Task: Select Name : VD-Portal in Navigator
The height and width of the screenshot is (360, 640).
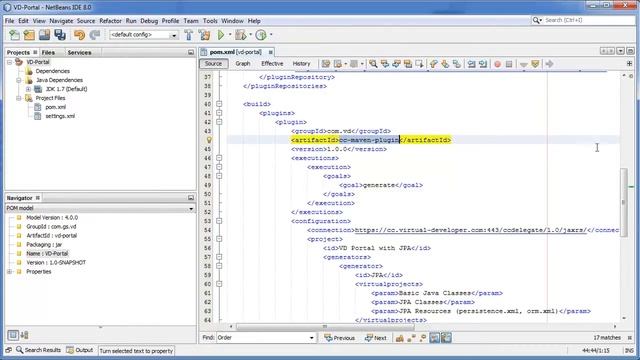Action: click(x=47, y=254)
